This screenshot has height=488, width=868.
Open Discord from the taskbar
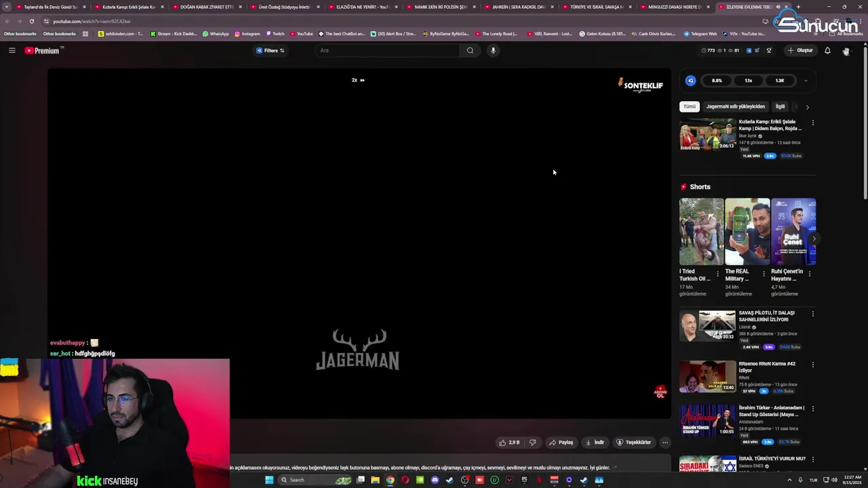click(435, 480)
